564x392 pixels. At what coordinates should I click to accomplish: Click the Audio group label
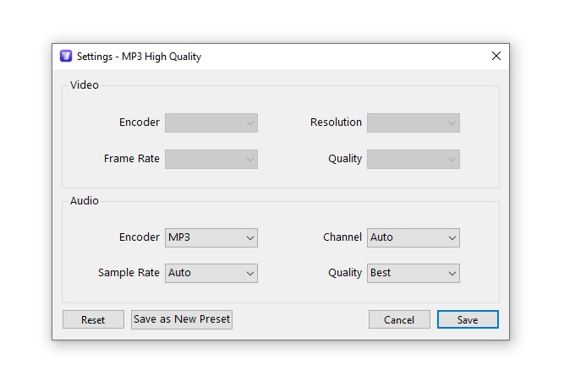click(85, 200)
